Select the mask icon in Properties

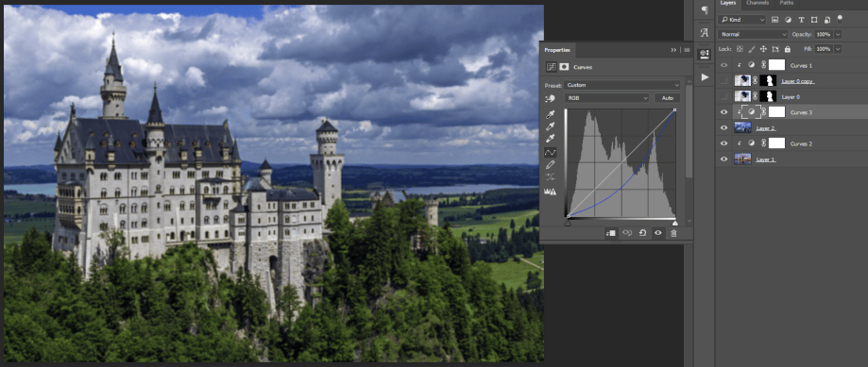point(564,67)
